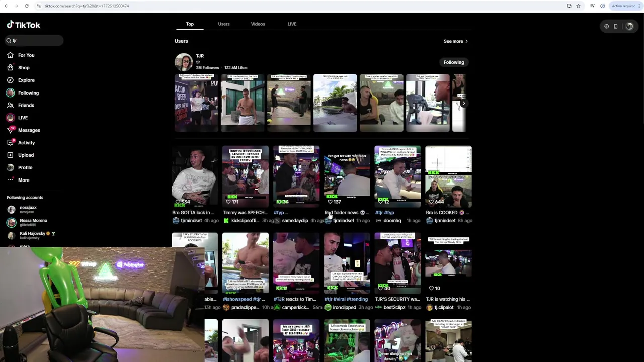Open 'Red folder news' video
This screenshot has height=362, width=644.
pos(347,176)
